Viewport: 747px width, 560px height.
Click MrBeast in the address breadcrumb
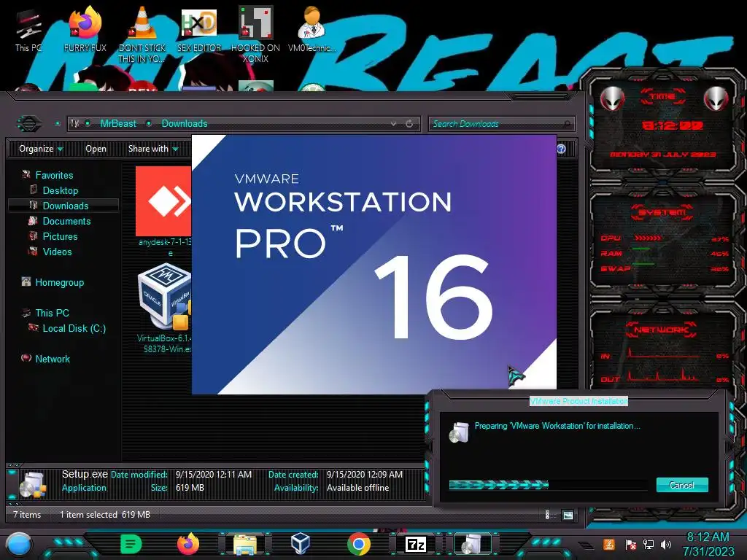click(118, 124)
